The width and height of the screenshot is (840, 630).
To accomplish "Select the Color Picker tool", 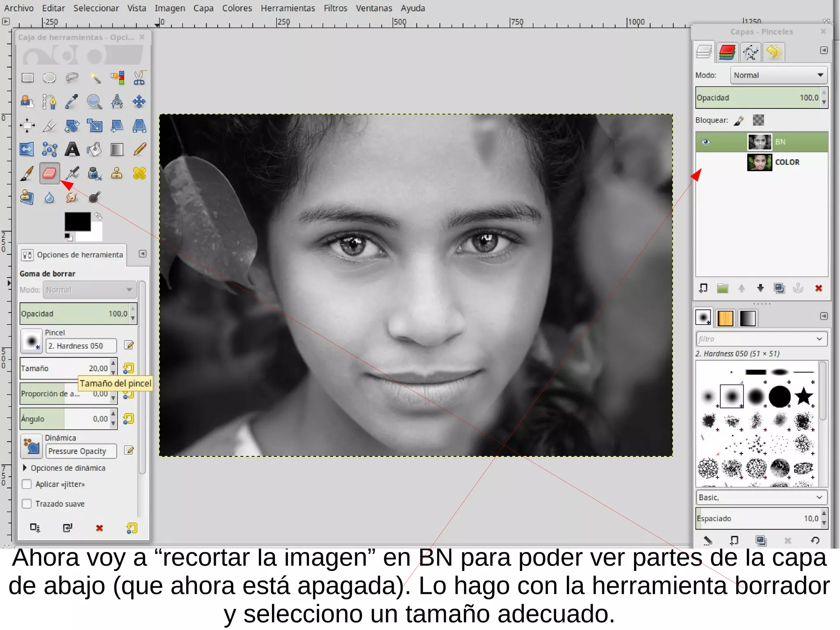I will [x=72, y=101].
